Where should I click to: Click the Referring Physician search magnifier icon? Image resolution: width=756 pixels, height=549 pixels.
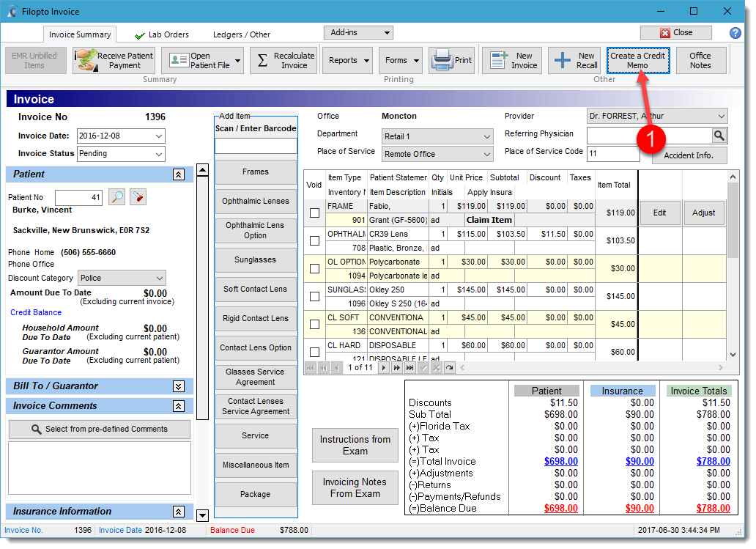pos(719,136)
